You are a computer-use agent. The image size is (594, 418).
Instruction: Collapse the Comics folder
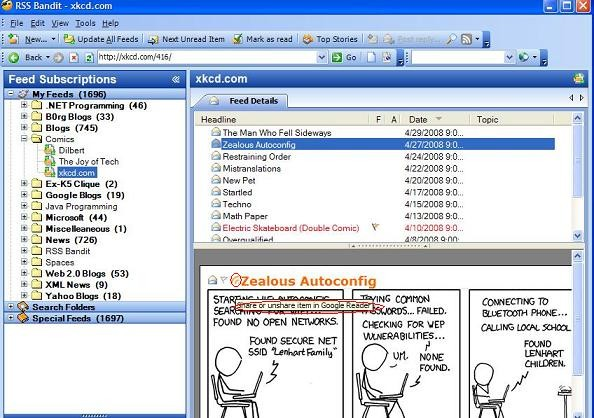24,139
